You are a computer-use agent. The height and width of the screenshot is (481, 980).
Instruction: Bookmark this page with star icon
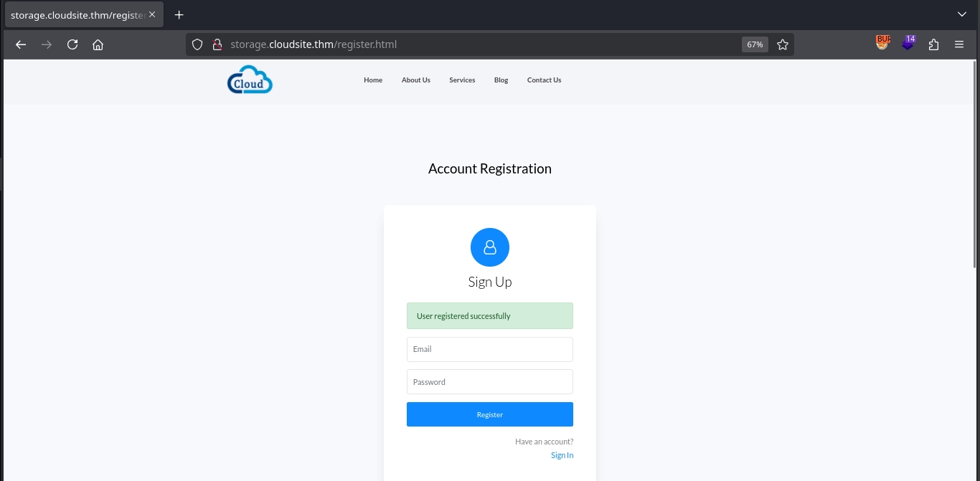click(x=783, y=44)
